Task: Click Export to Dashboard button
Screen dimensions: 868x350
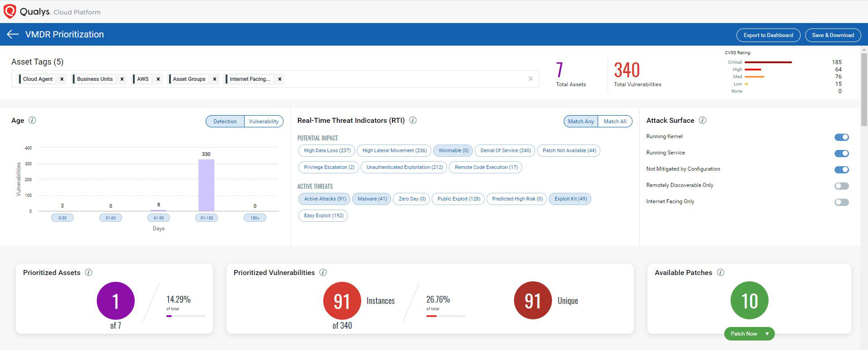Action: [x=768, y=35]
